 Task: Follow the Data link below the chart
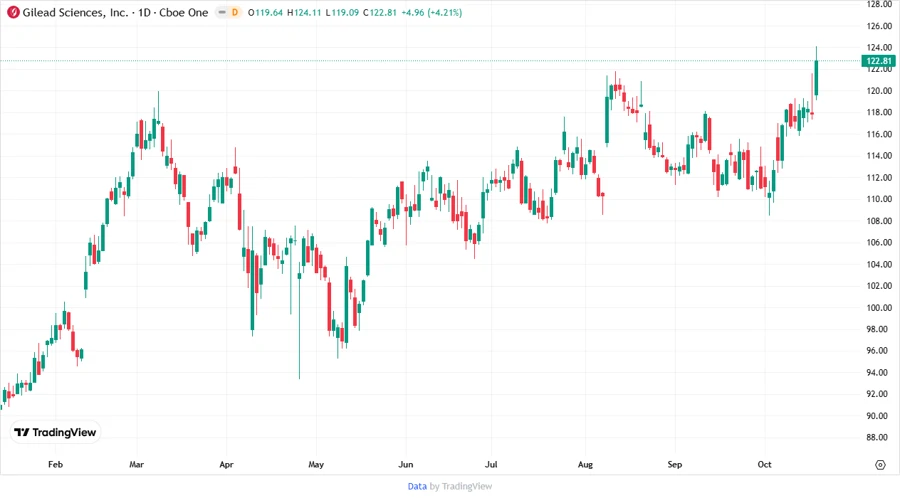pos(417,487)
